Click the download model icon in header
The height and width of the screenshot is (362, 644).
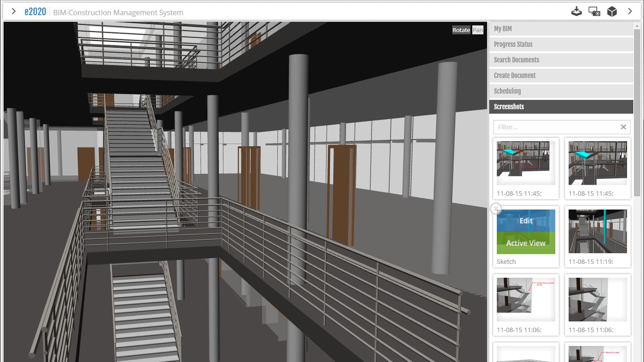(577, 12)
